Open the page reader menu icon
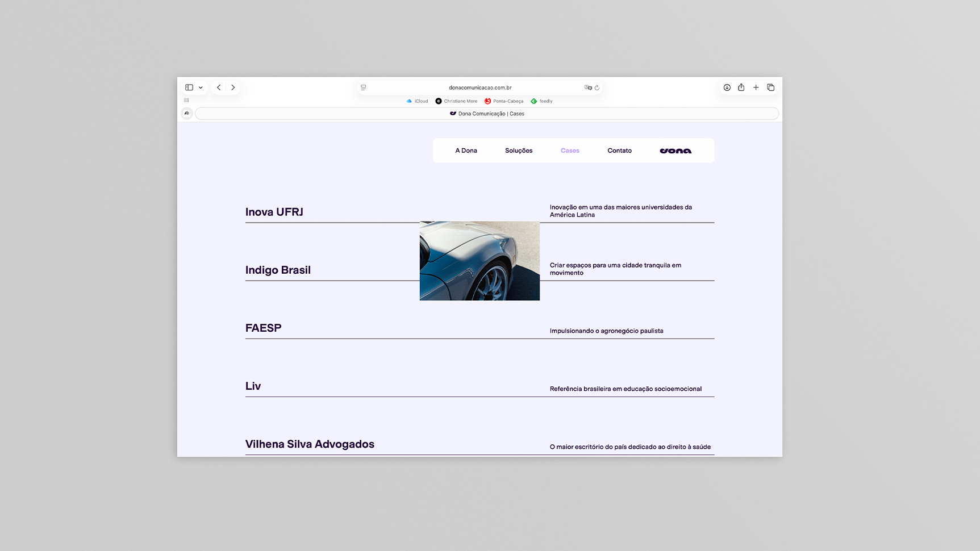Screen dimensions: 980x551 [x=364, y=87]
